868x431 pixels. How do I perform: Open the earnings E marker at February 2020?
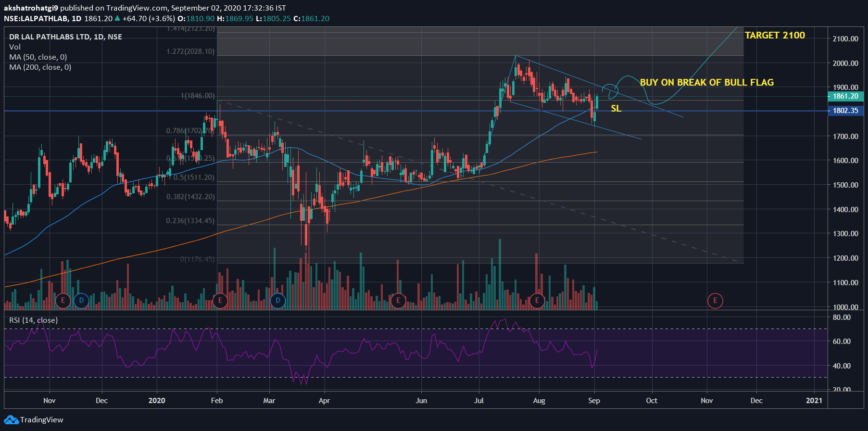(220, 301)
